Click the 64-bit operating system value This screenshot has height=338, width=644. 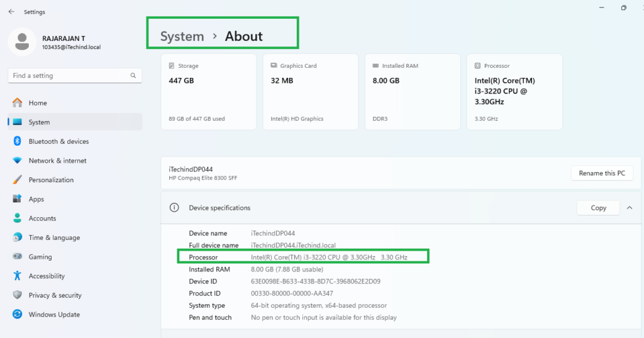[x=319, y=305]
